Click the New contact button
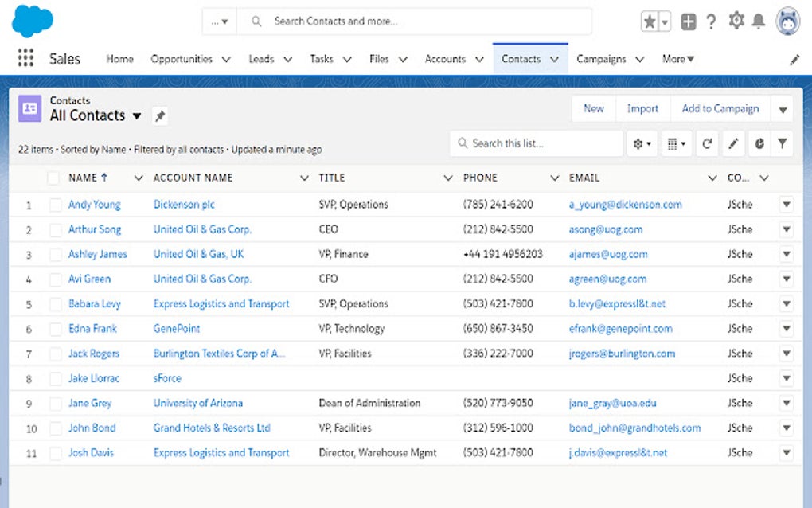Screen dimensions: 812x508 coord(593,109)
